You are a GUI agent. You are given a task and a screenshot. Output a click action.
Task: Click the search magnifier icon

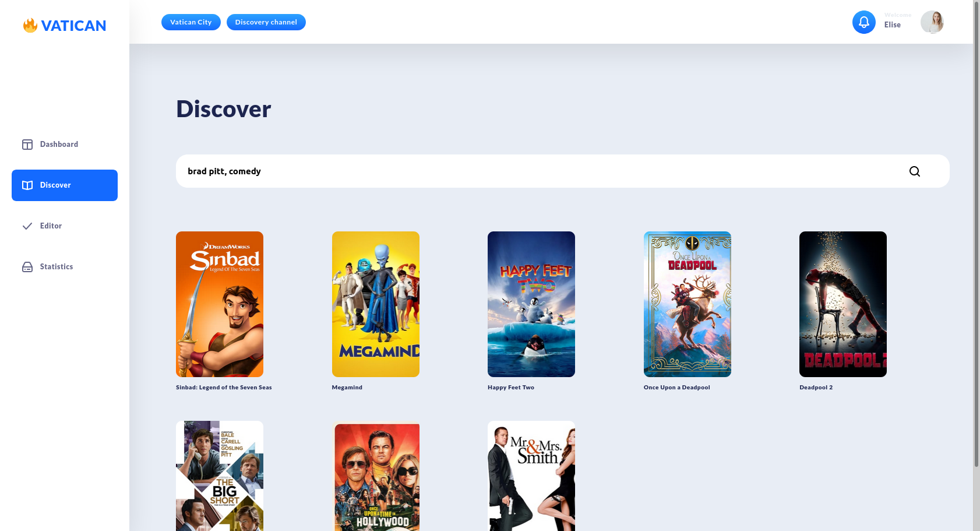915,171
